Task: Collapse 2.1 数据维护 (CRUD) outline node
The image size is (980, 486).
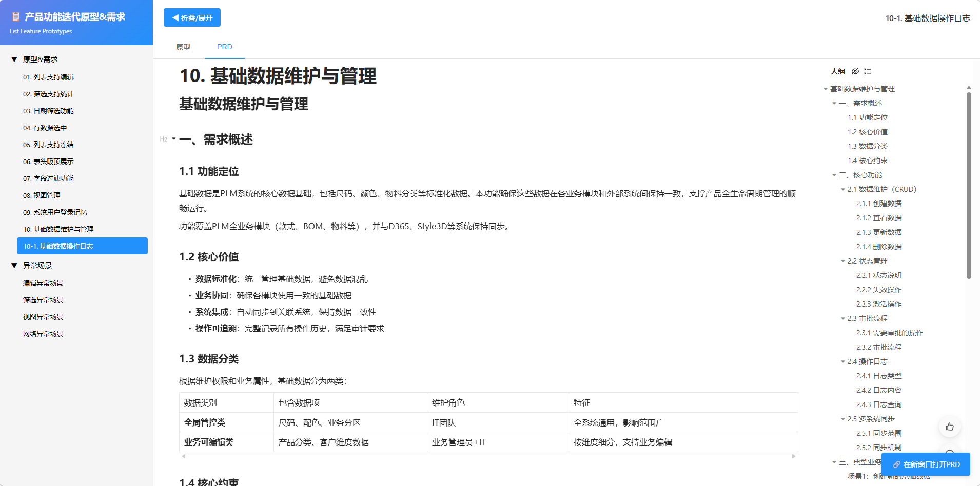Action: (x=842, y=190)
